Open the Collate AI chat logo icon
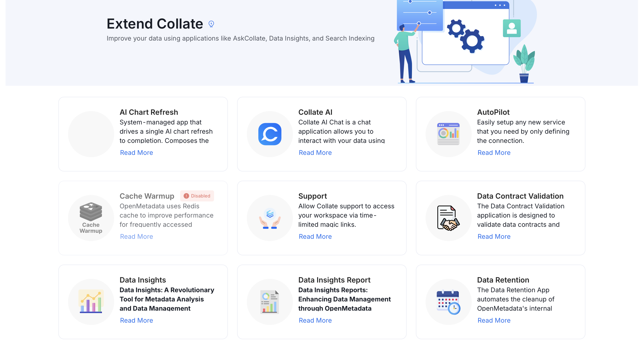 click(x=270, y=134)
